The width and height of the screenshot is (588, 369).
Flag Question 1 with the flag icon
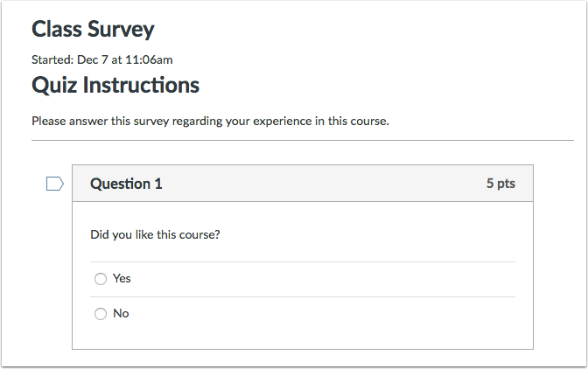pyautogui.click(x=54, y=184)
